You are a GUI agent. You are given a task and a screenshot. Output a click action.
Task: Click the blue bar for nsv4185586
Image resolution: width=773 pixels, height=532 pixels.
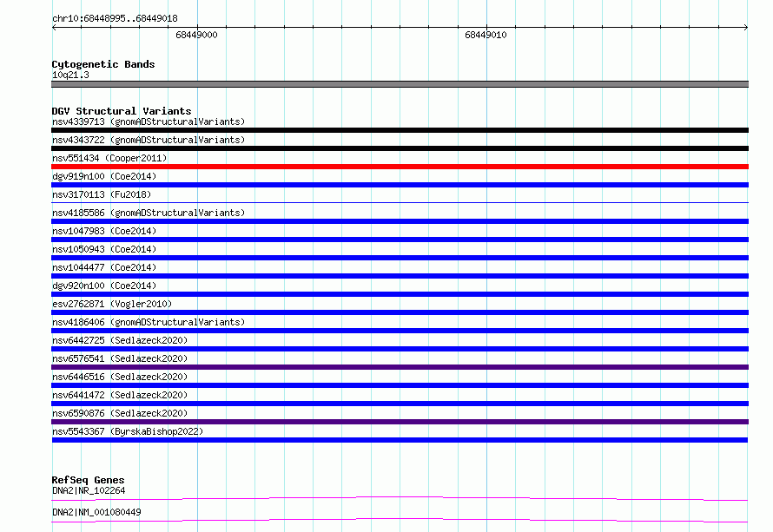[x=400, y=221]
